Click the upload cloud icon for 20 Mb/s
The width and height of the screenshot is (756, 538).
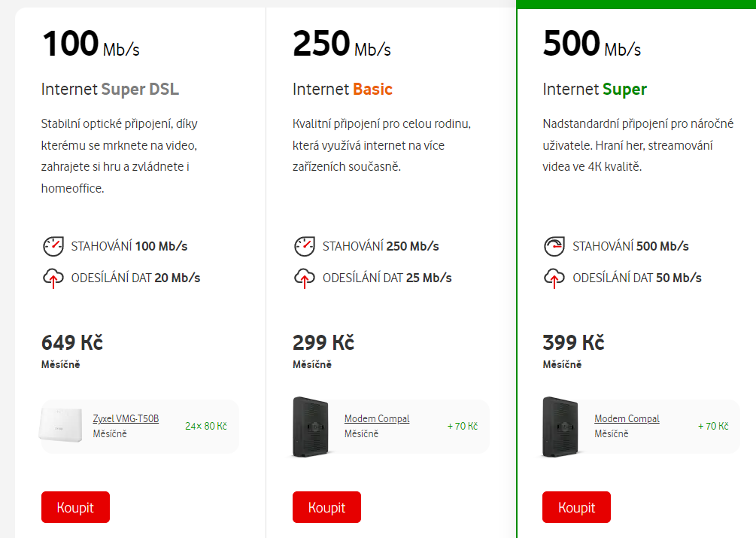click(53, 278)
